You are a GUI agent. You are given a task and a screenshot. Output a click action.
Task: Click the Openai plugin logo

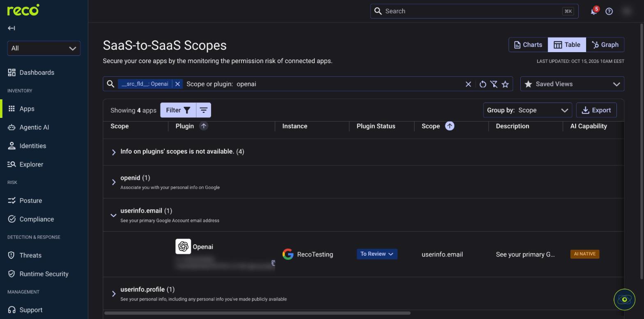[x=183, y=246]
